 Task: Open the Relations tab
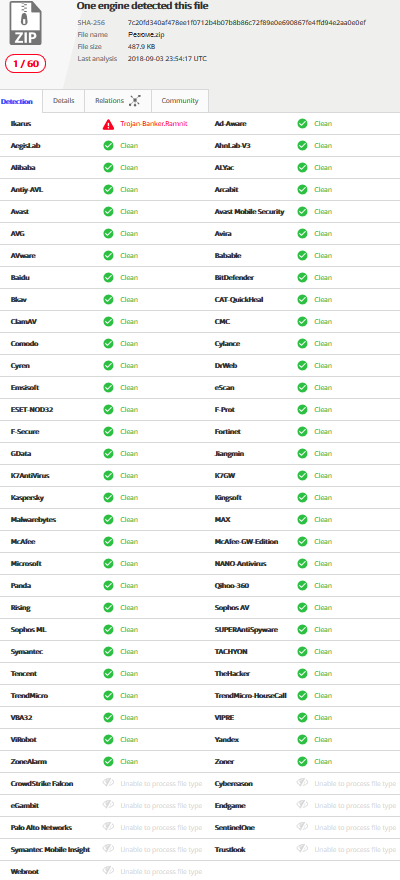point(118,101)
